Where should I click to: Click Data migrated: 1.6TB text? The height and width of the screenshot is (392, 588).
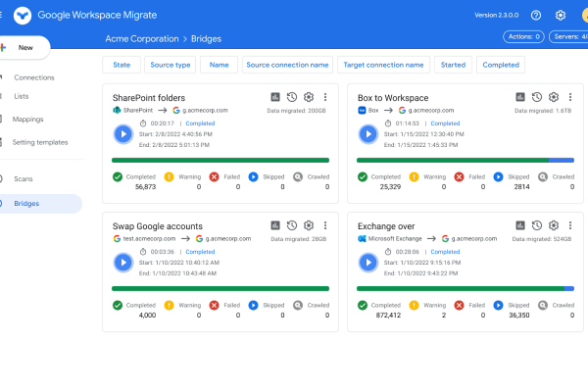[543, 111]
